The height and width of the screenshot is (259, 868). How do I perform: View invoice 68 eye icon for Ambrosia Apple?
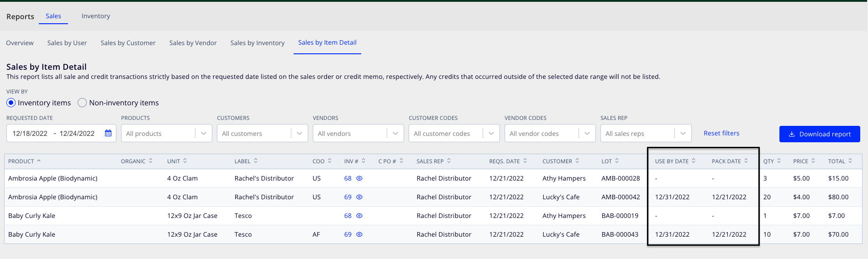pos(359,178)
